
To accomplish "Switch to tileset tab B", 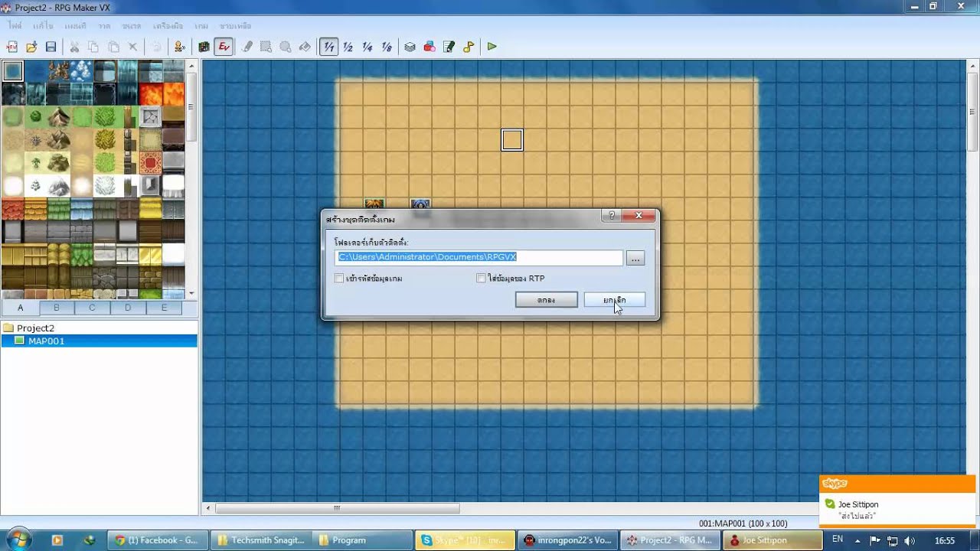I will click(56, 308).
